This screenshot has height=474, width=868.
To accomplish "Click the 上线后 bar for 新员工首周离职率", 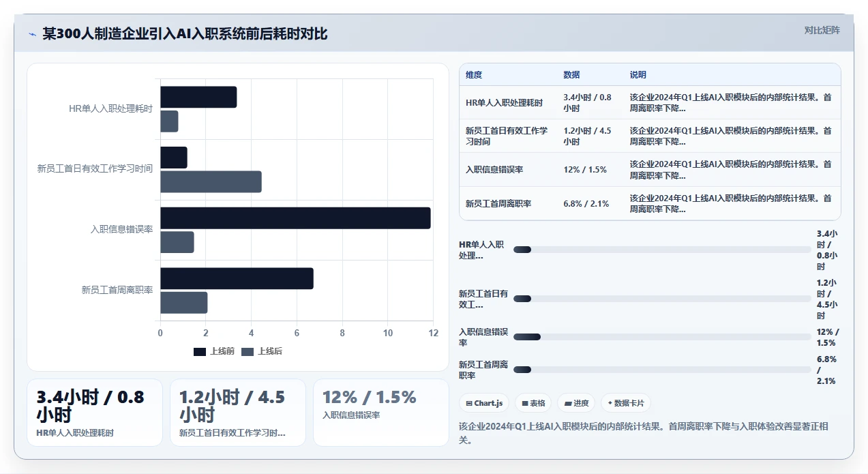I will [184, 302].
